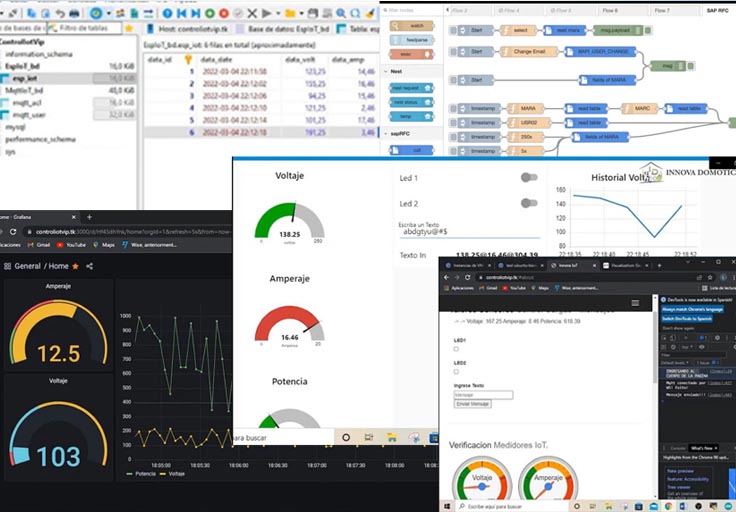Viewport: 736px width, 512px height.
Task: Click the red delete row icon
Action: pos(224,13)
